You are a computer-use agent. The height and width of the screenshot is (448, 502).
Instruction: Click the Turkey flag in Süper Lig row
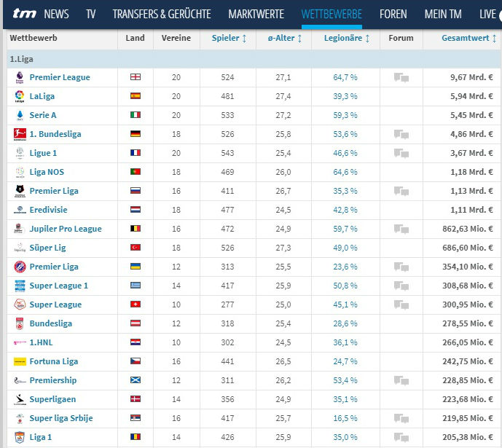coord(135,248)
